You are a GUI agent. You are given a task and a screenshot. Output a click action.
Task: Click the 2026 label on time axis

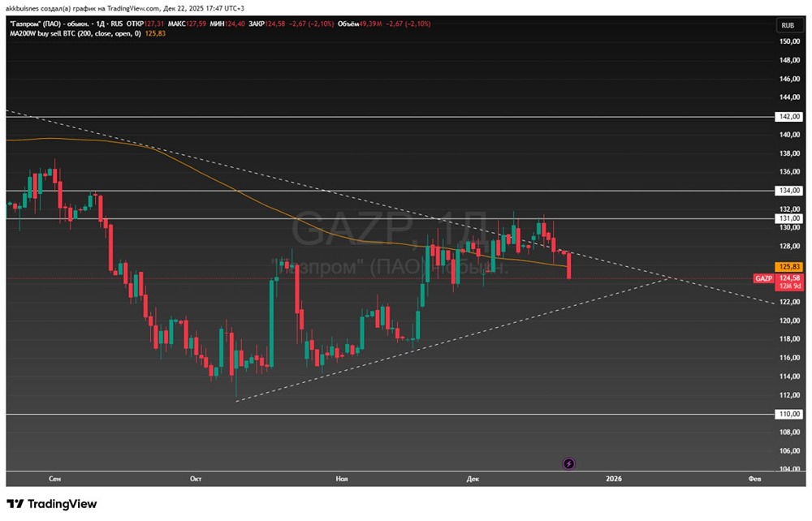click(x=614, y=479)
